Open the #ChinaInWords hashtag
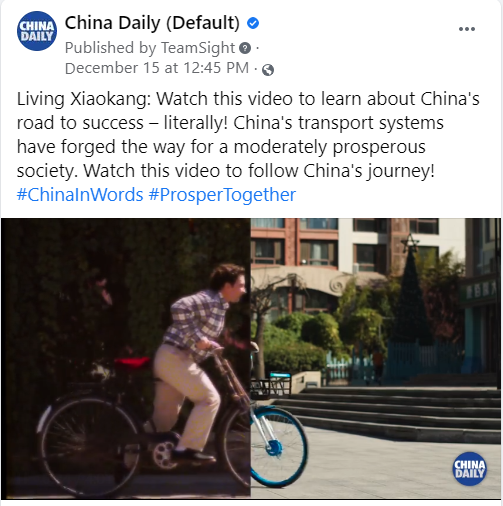Viewport: 503px width, 506px height. pyautogui.click(x=80, y=195)
